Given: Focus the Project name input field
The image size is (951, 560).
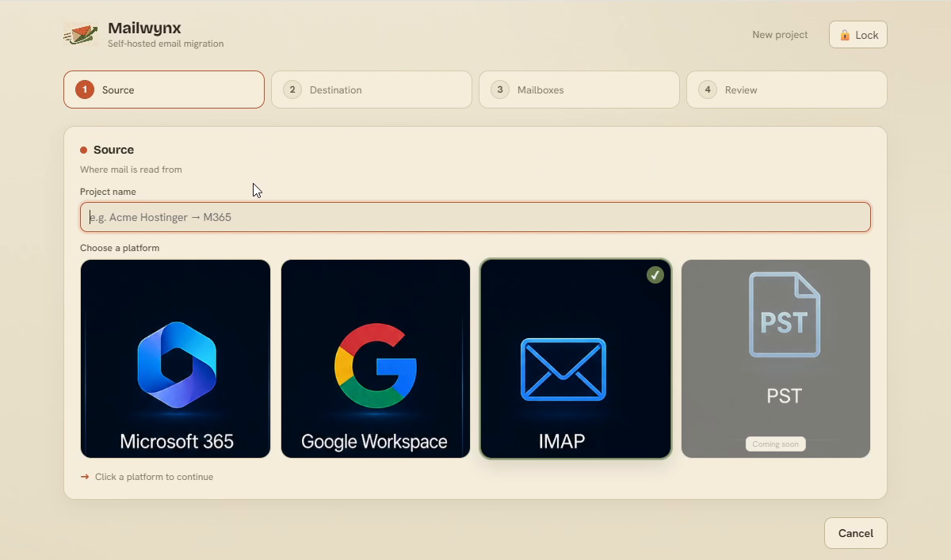Looking at the screenshot, I should [x=475, y=217].
